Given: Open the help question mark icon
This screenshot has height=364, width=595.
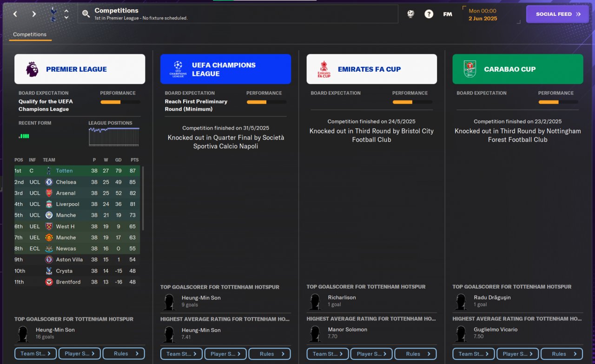Looking at the screenshot, I should [429, 14].
